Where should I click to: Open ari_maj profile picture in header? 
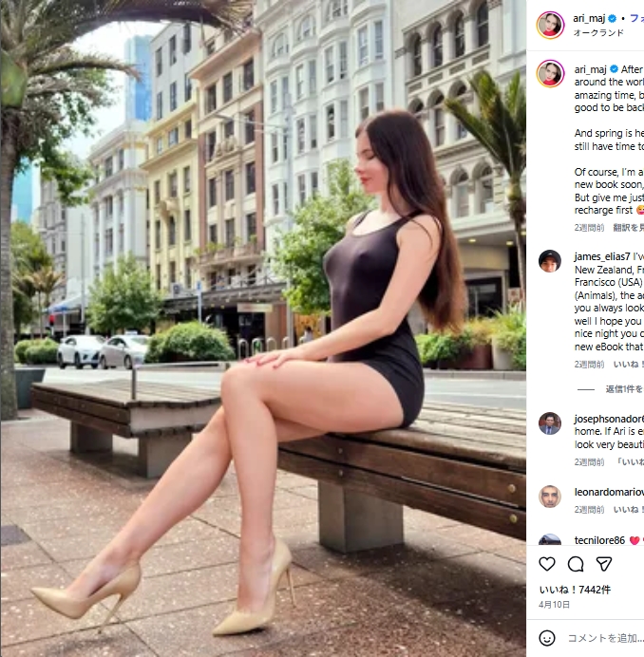click(x=550, y=25)
